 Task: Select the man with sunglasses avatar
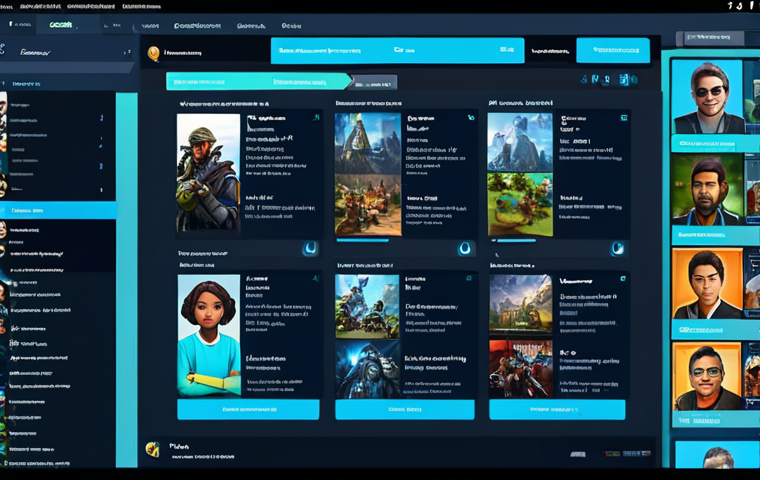707,96
